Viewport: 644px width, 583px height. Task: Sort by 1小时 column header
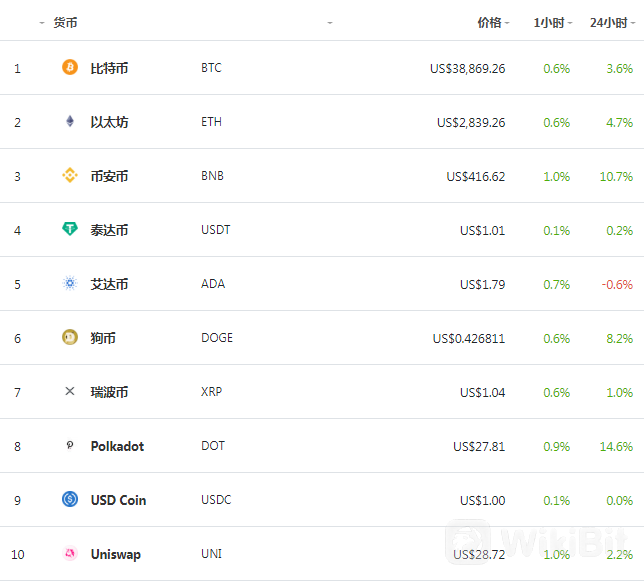(x=551, y=22)
